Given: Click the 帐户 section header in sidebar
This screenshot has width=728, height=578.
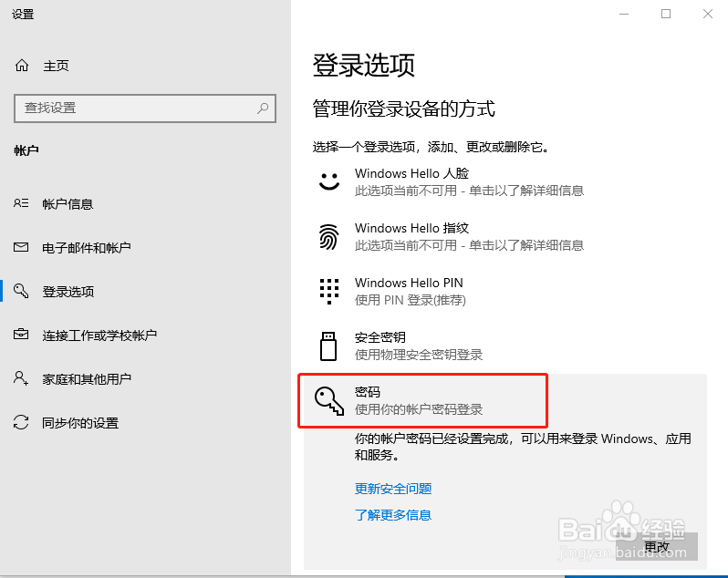Looking at the screenshot, I should (x=26, y=150).
